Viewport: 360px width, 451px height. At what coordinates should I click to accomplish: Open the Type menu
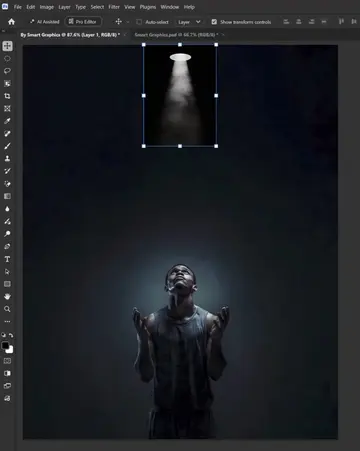(x=80, y=7)
